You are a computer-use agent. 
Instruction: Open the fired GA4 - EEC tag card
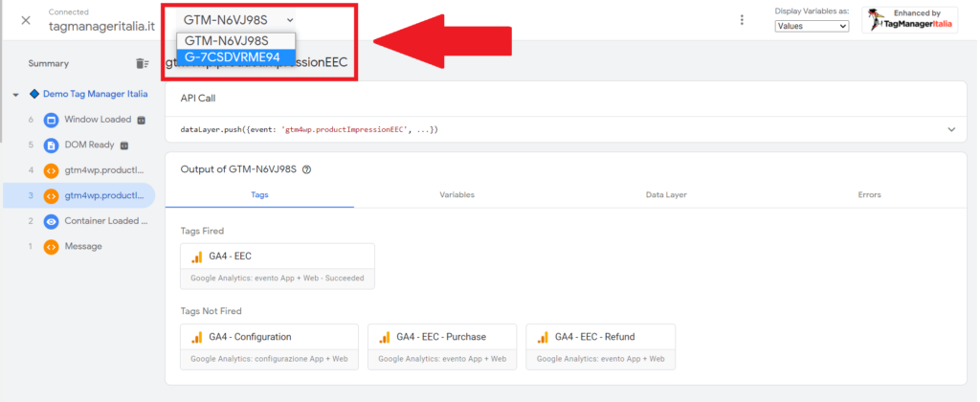(278, 266)
